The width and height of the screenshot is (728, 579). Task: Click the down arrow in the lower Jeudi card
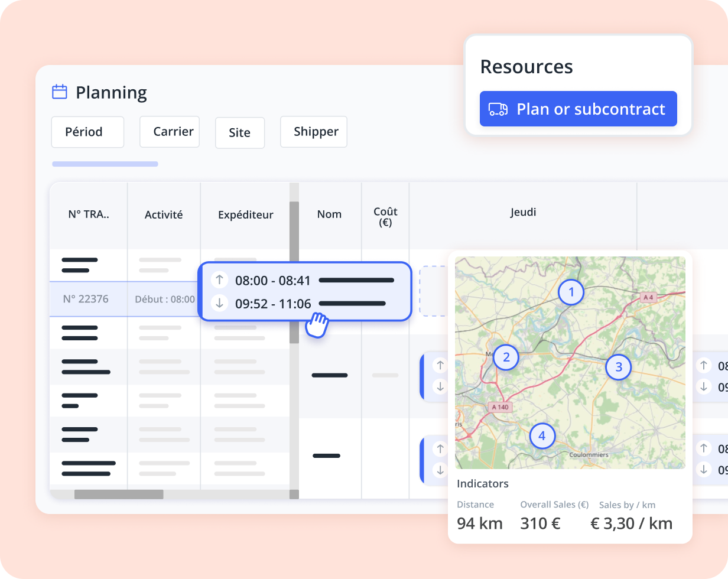(x=440, y=471)
